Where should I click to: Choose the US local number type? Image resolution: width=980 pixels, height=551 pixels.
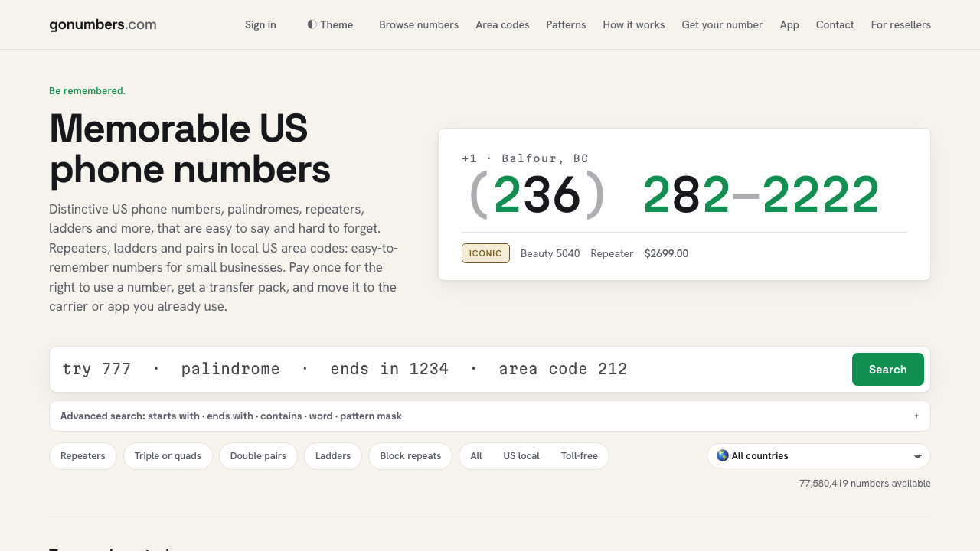pos(521,456)
